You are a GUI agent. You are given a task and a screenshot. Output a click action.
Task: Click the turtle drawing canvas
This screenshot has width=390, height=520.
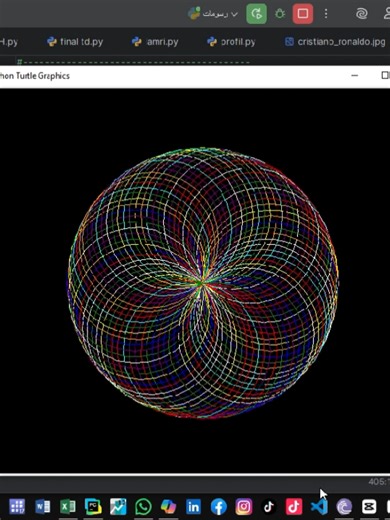pos(195,281)
